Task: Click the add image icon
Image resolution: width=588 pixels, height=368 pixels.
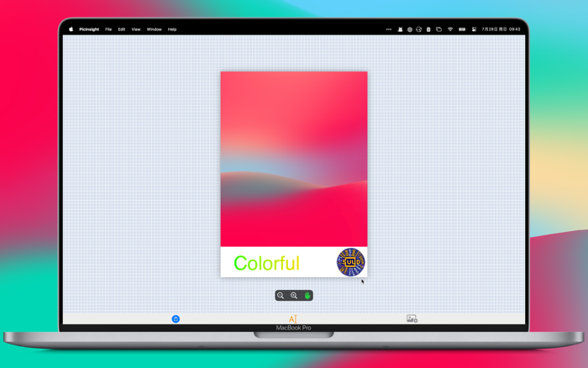Action: click(412, 318)
